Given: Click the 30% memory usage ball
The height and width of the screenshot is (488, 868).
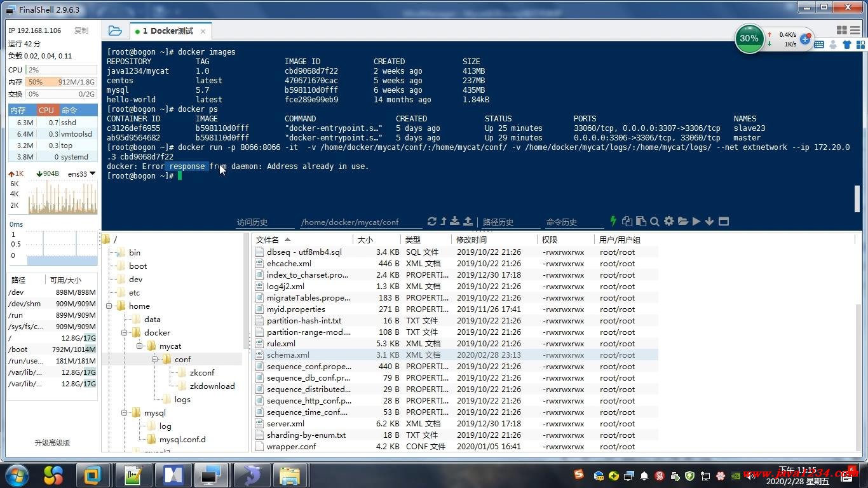Looking at the screenshot, I should (749, 39).
